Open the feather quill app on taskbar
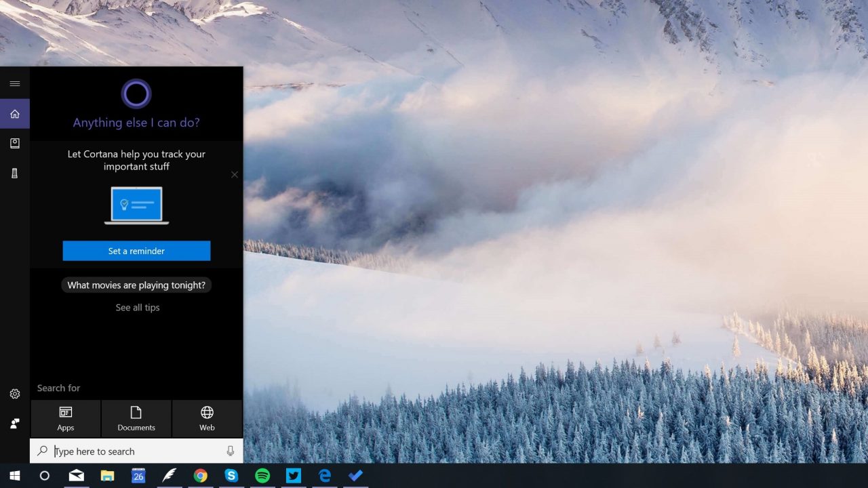 coord(170,476)
